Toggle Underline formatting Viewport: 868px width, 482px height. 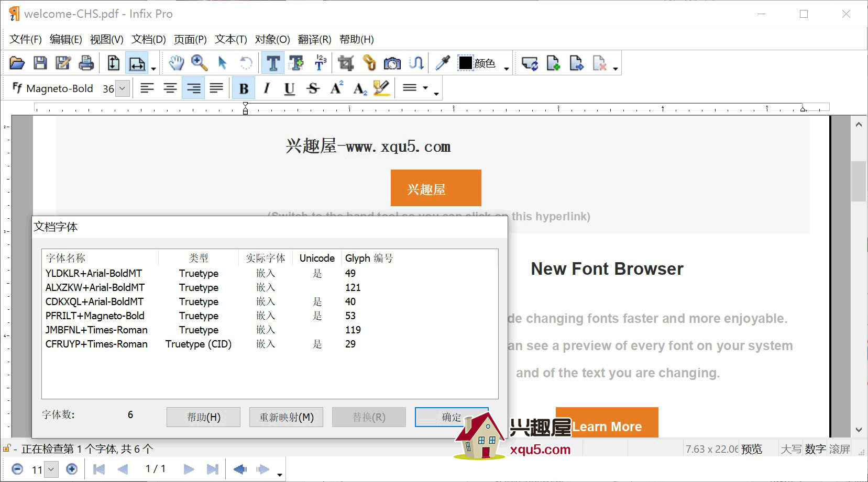pos(290,88)
